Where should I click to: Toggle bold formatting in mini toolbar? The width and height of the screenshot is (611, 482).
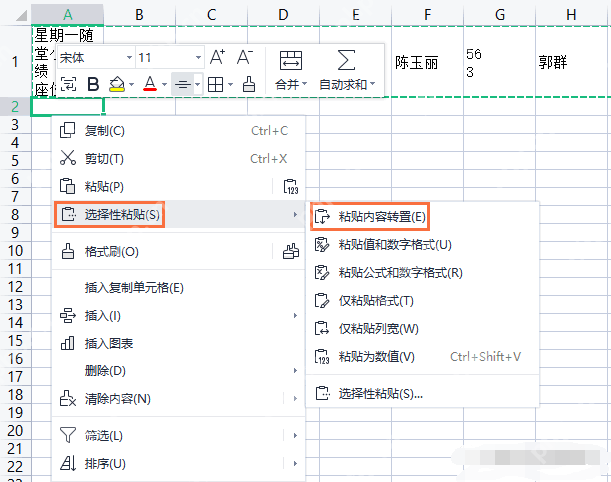click(x=93, y=84)
